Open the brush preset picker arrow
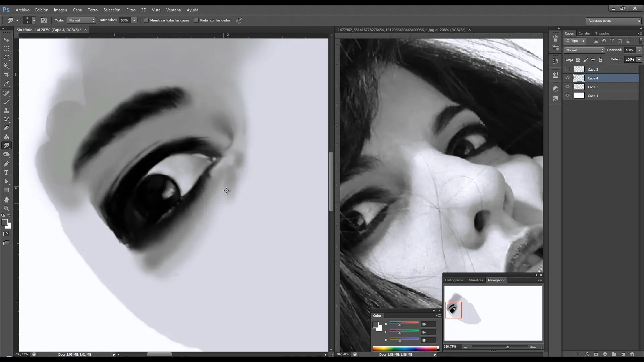 click(x=34, y=20)
